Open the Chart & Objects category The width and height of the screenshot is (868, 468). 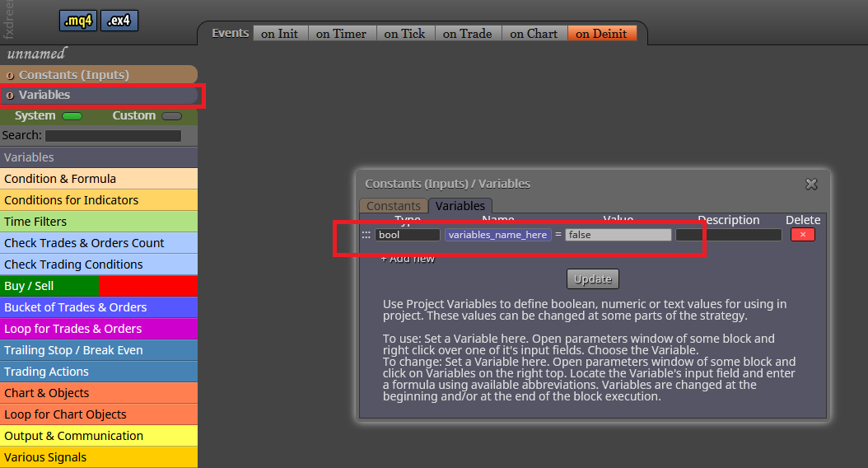pos(99,393)
